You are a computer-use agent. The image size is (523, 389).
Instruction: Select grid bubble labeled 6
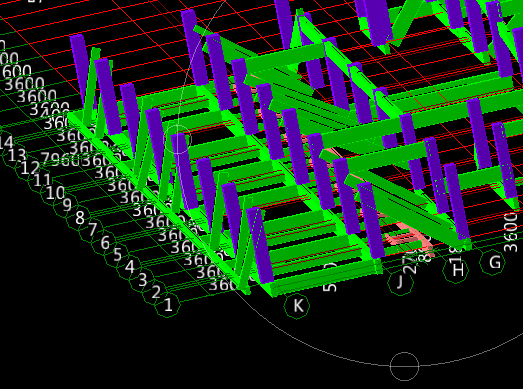(x=105, y=243)
